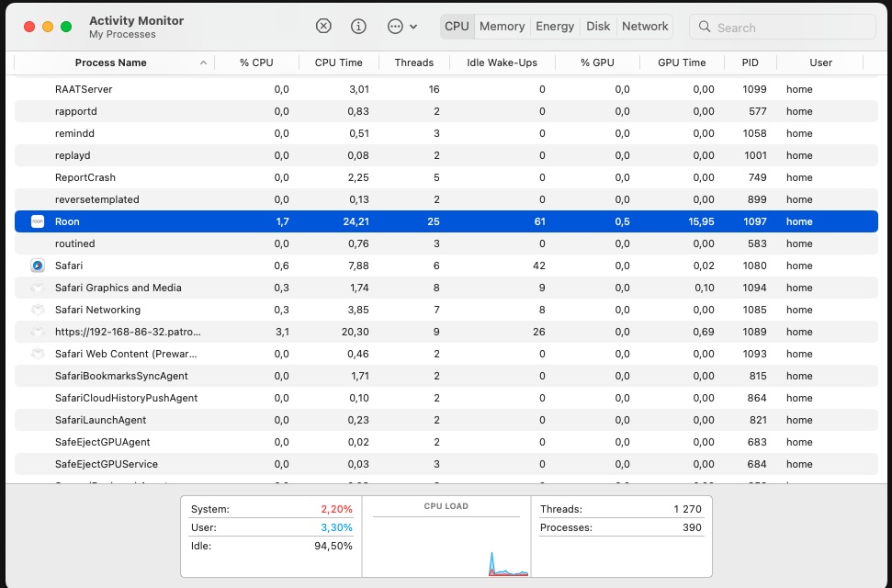Click CPU Time value 20,30

[x=355, y=332]
